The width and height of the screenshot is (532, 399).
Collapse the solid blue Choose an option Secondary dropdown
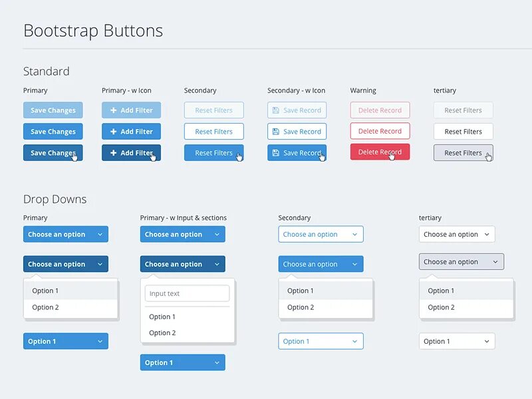(x=321, y=264)
